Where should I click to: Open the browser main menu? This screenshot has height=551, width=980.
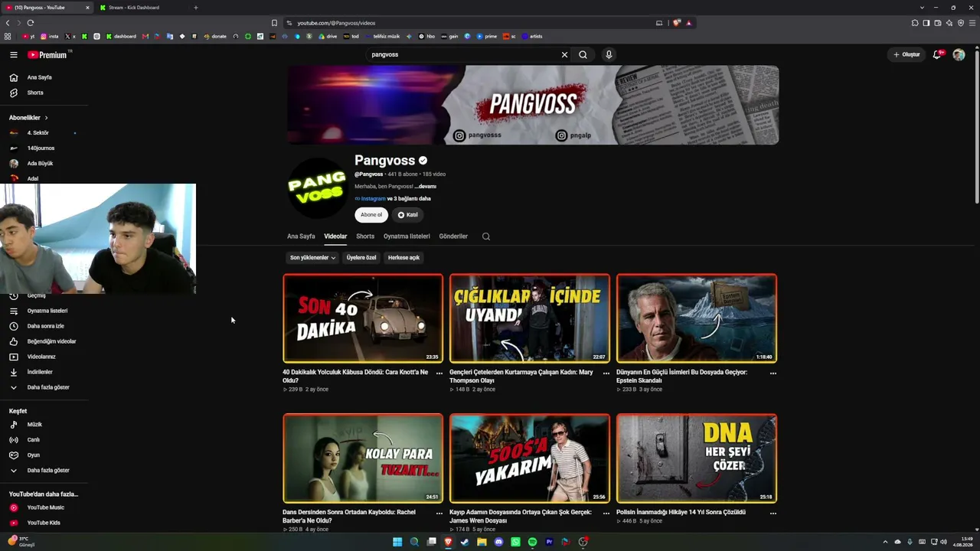[x=972, y=23]
